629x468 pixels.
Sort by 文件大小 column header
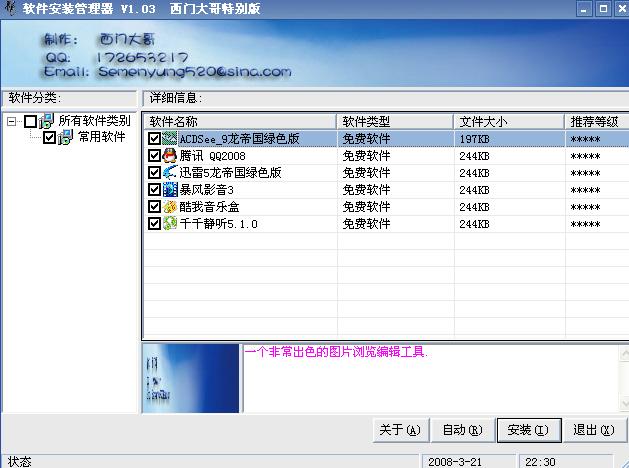(x=509, y=122)
